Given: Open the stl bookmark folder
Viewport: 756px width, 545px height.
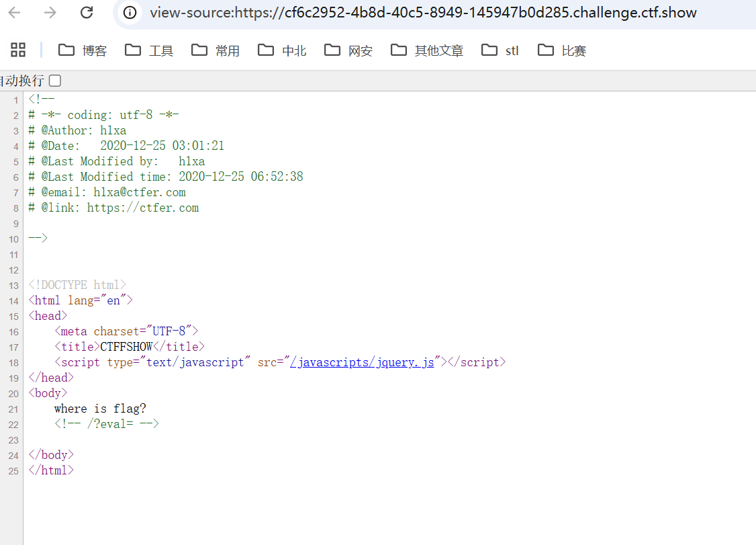Looking at the screenshot, I should point(500,50).
